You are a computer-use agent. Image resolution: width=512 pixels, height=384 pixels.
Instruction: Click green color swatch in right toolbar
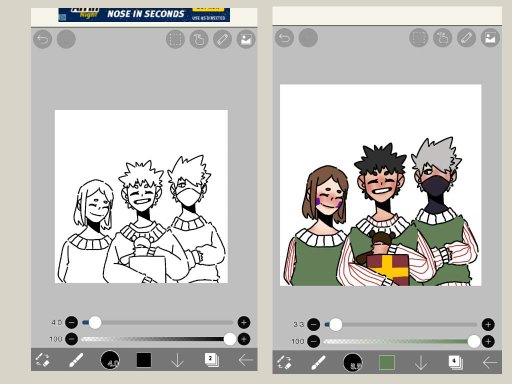point(387,362)
